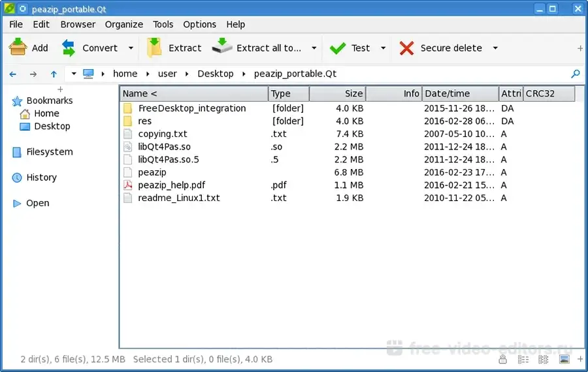
Task: Click the plus above Bookmarks
Action: (60, 89)
